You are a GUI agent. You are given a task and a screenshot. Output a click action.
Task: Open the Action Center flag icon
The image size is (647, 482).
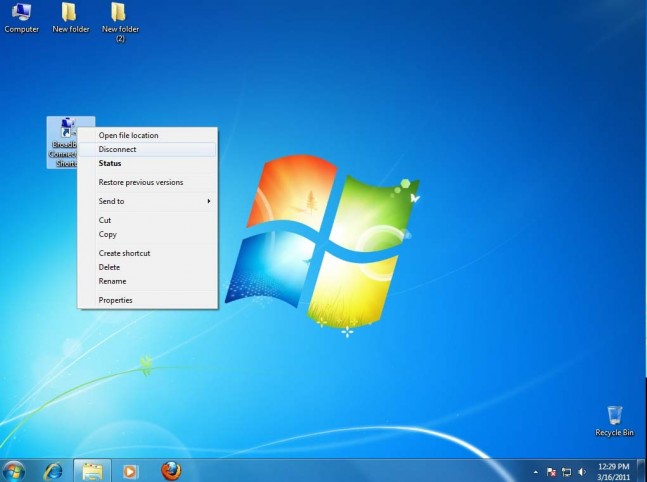click(x=551, y=472)
